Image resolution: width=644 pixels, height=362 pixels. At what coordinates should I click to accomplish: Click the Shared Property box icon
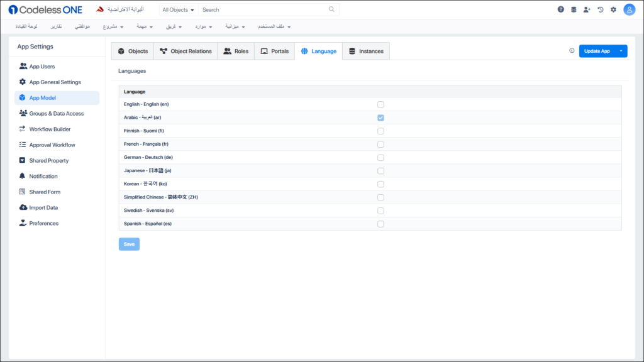click(x=22, y=160)
